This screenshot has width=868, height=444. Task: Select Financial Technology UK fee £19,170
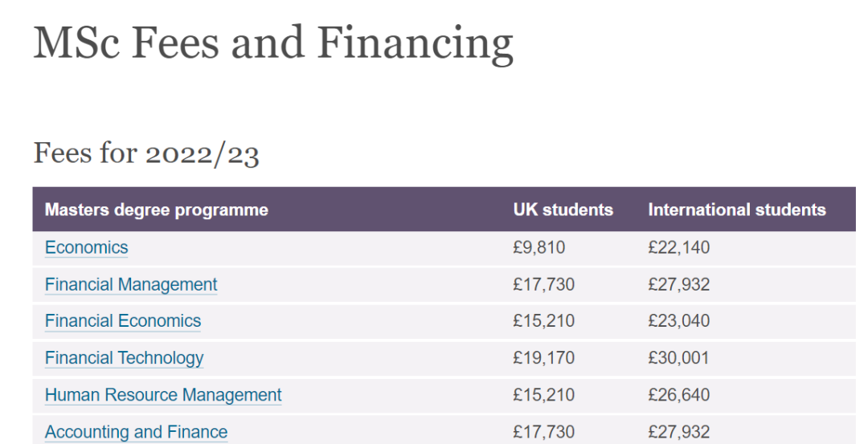click(x=543, y=358)
